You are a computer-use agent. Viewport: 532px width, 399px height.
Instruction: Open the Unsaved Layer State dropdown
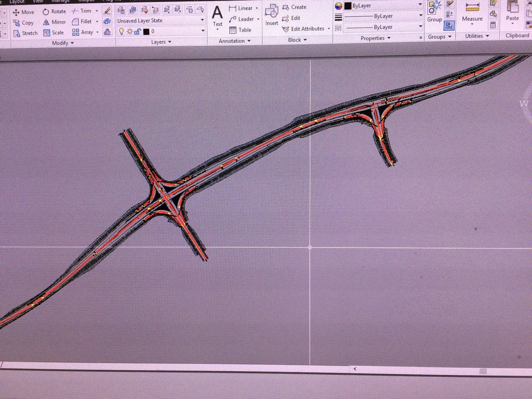(161, 20)
